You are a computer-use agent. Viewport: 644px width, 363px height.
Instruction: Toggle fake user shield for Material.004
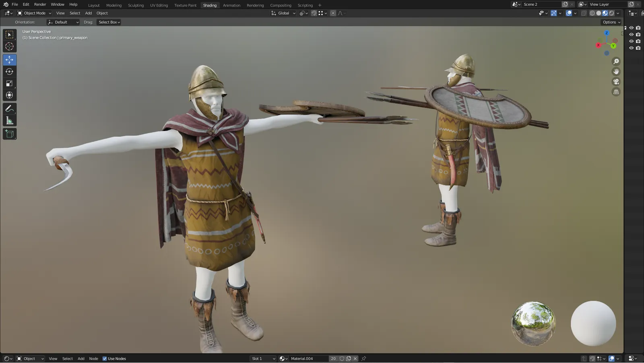(x=342, y=359)
